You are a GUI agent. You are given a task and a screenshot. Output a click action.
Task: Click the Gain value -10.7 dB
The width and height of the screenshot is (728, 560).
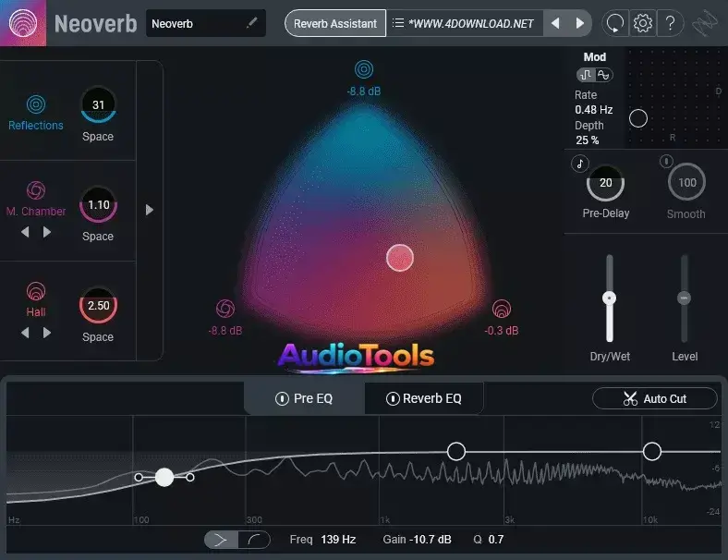tap(430, 540)
